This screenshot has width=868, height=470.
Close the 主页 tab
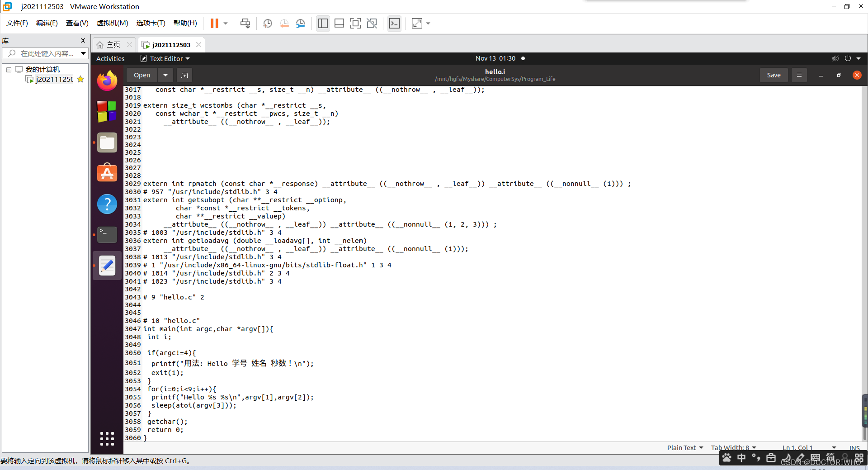pos(129,44)
